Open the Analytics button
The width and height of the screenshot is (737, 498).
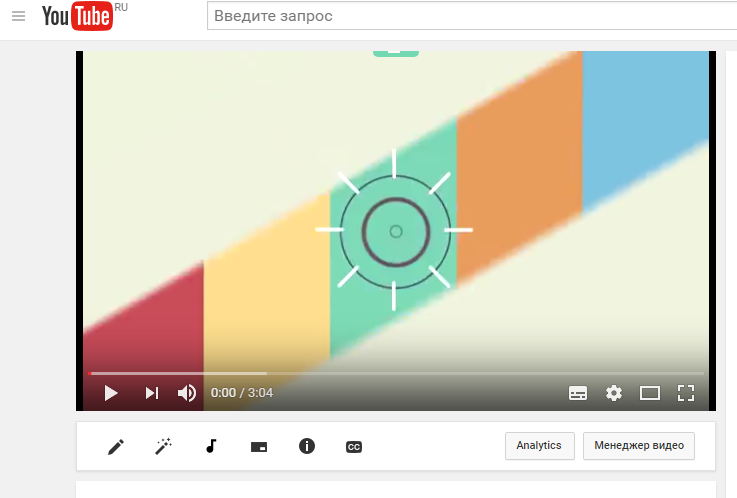coord(540,446)
